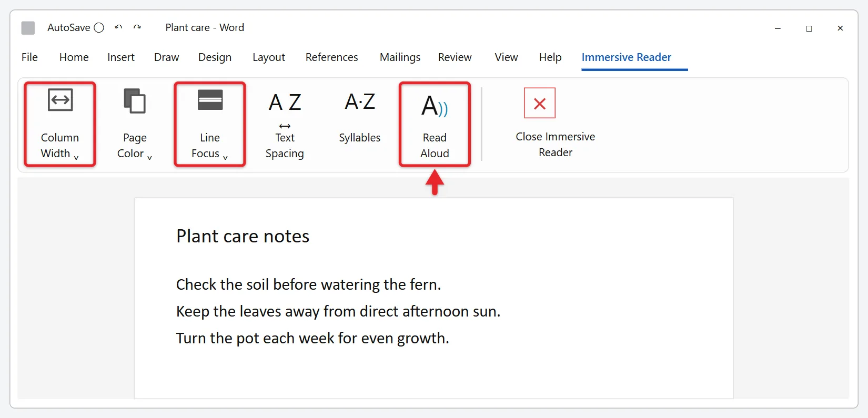
Task: Click the Redo arrow in title bar
Action: 137,27
